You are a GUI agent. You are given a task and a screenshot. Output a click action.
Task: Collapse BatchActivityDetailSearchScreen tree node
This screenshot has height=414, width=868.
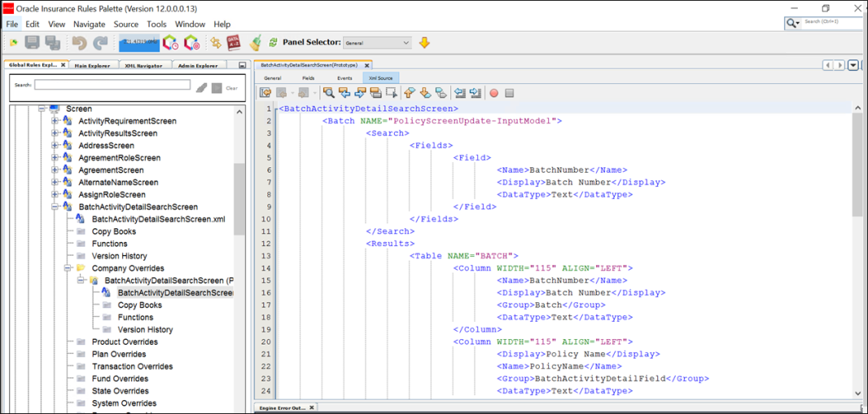pos(55,207)
